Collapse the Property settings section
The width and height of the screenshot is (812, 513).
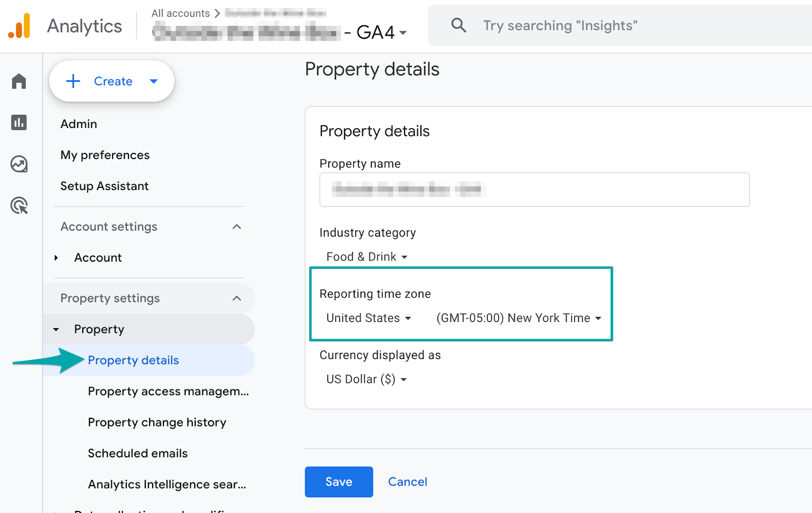tap(236, 298)
